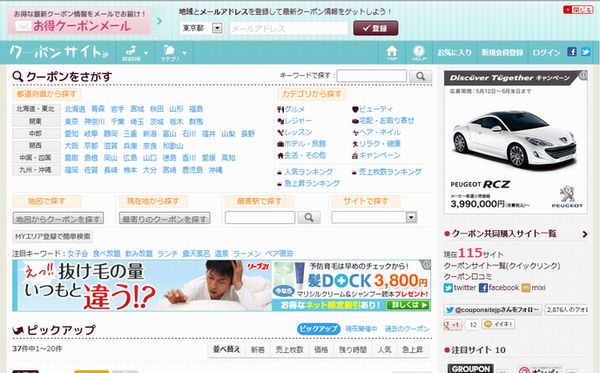600x373 pixels.
Task: Follow @couponsitejp on Twitter
Action: pos(492,309)
